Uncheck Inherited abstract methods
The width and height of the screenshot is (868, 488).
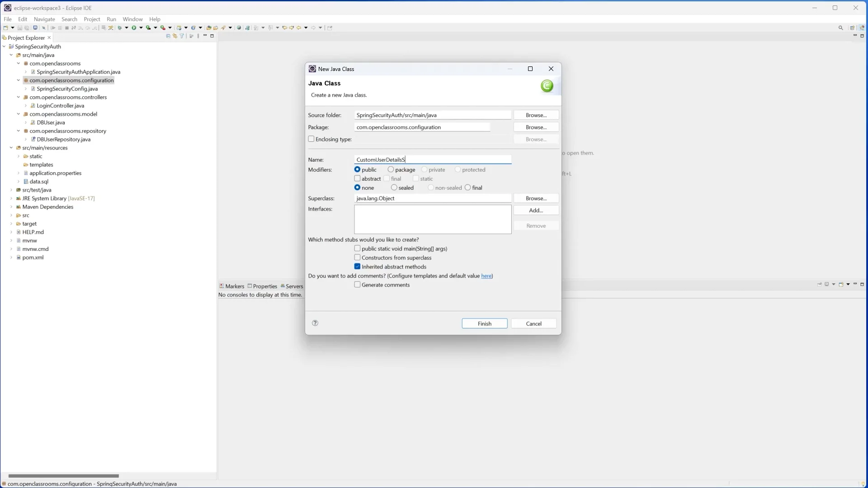coord(358,267)
